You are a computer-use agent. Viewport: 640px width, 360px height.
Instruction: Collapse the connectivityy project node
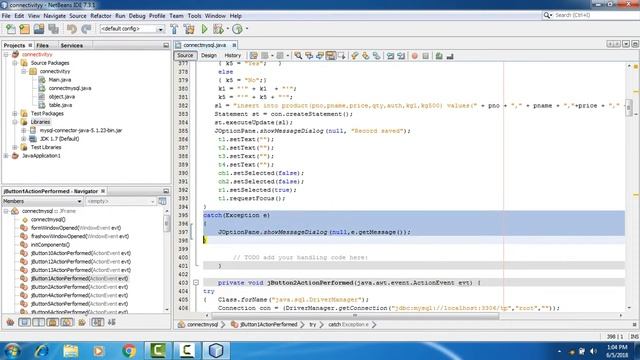point(6,54)
